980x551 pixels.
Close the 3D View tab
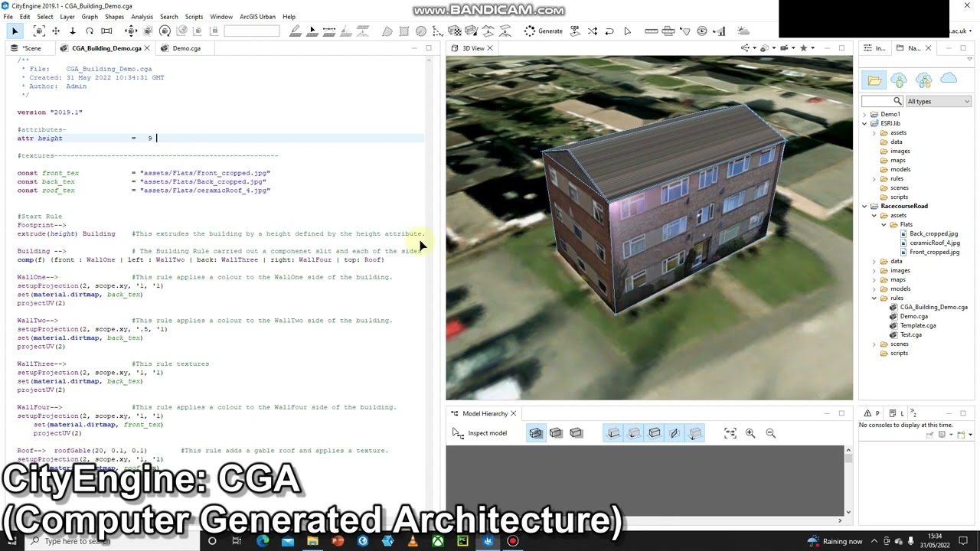point(490,48)
